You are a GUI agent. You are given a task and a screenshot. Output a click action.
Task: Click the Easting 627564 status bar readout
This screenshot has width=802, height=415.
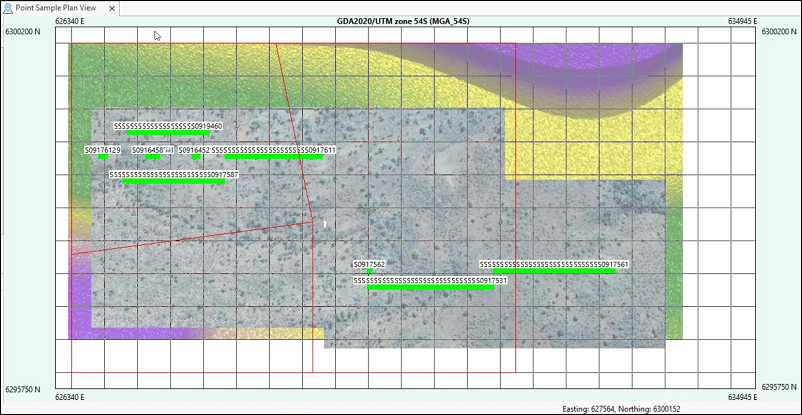(589, 409)
